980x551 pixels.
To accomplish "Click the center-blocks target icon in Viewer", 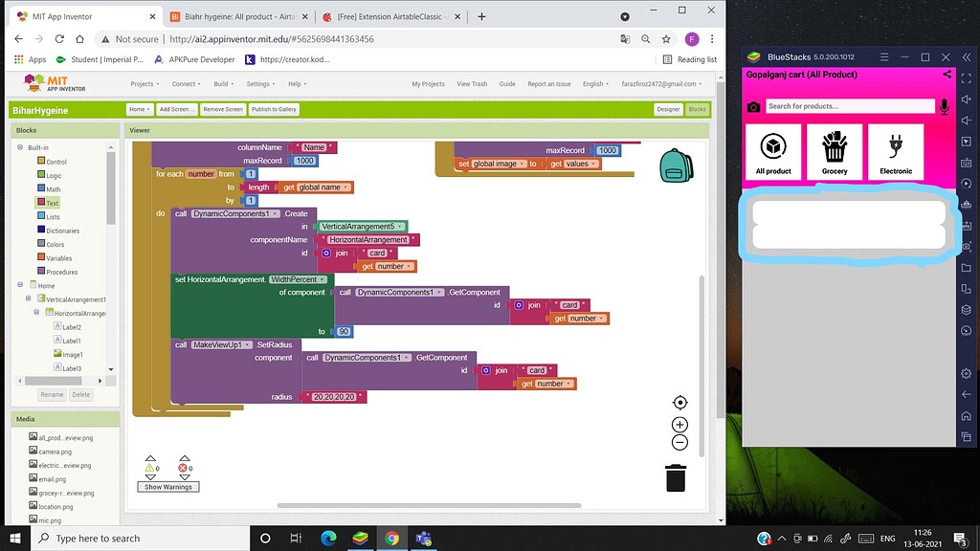I will (679, 402).
